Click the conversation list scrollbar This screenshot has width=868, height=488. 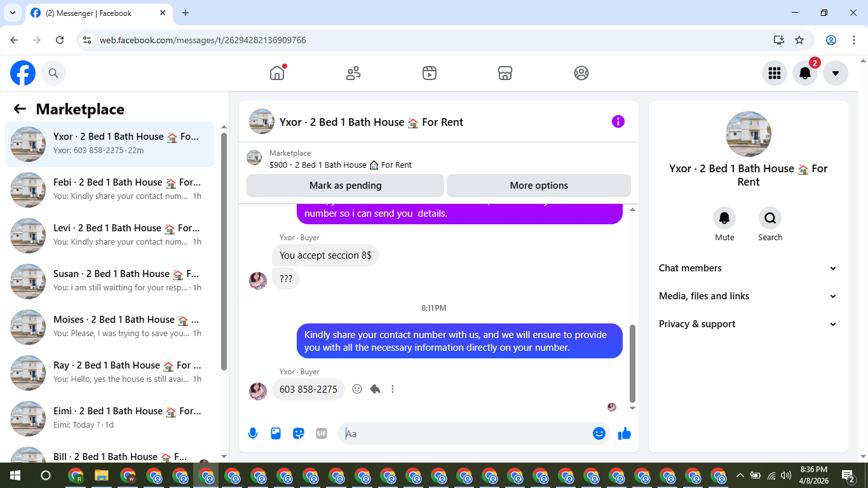pyautogui.click(x=224, y=251)
